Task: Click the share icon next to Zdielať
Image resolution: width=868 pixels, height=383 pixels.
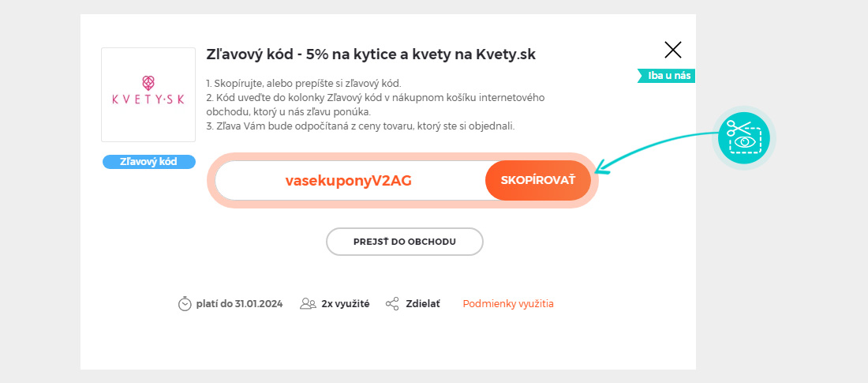Action: pos(392,304)
